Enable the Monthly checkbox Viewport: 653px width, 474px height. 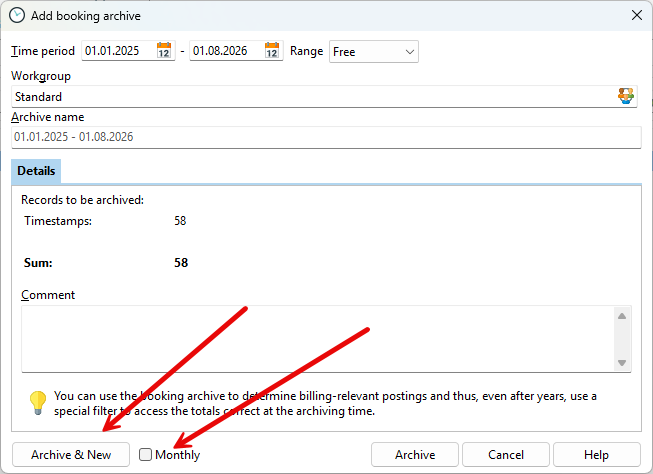(x=146, y=455)
